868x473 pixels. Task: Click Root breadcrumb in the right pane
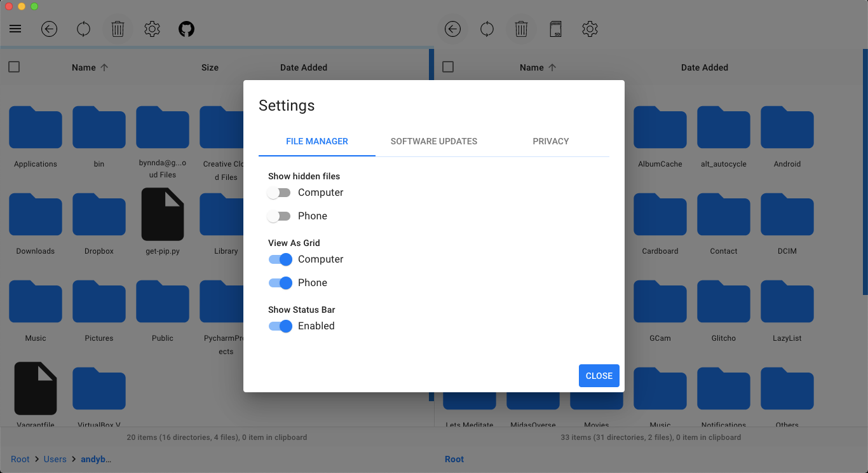(454, 459)
